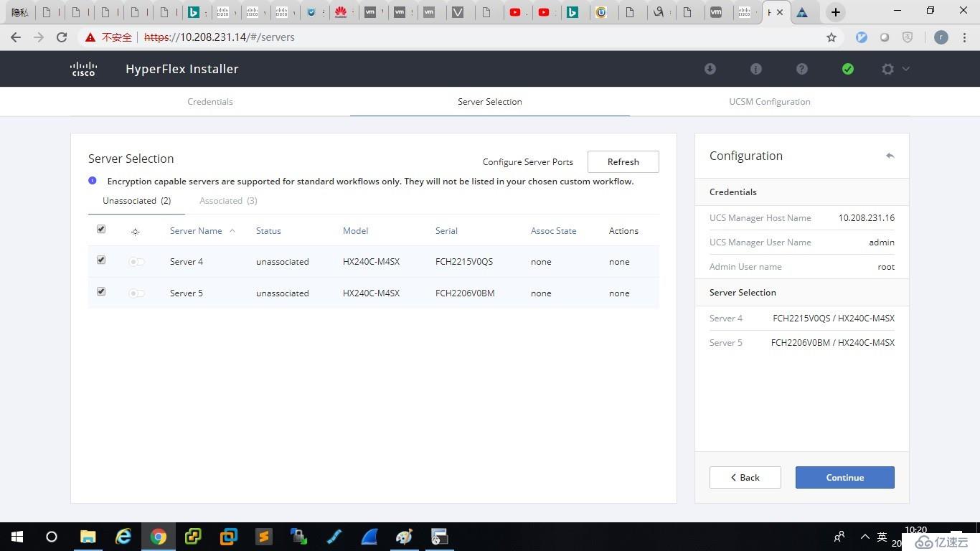The height and width of the screenshot is (551, 980).
Task: Toggle the select-all servers checkbox
Action: [x=101, y=230]
